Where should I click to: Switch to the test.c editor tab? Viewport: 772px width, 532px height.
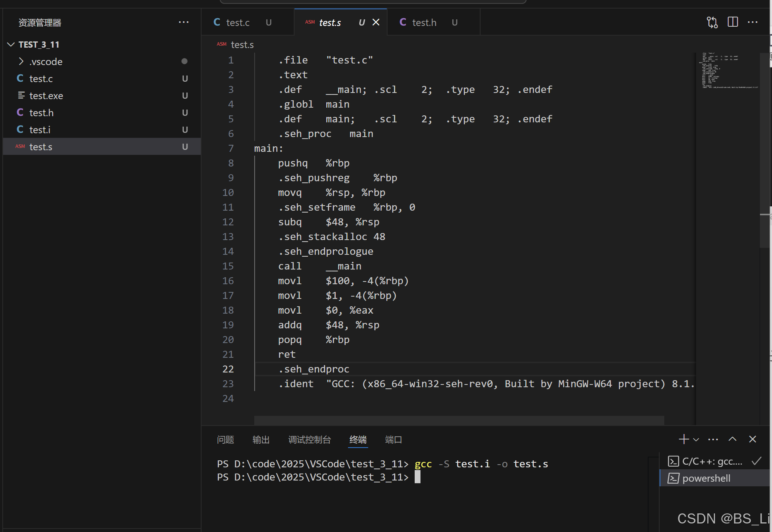pos(238,23)
